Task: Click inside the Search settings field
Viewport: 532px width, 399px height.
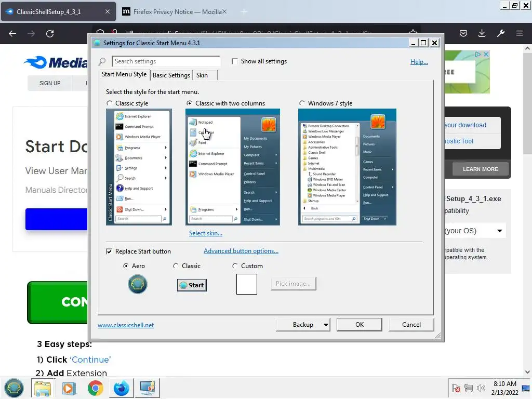Action: (x=166, y=61)
